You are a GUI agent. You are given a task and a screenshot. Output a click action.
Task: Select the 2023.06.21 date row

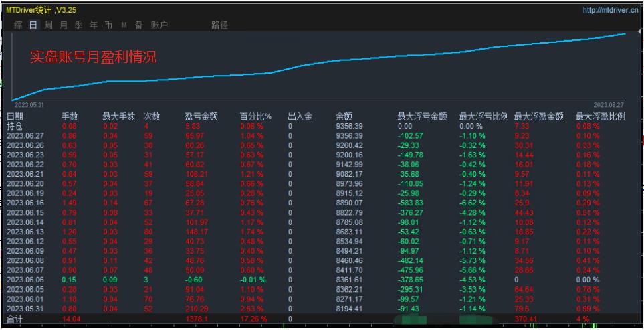(x=25, y=174)
